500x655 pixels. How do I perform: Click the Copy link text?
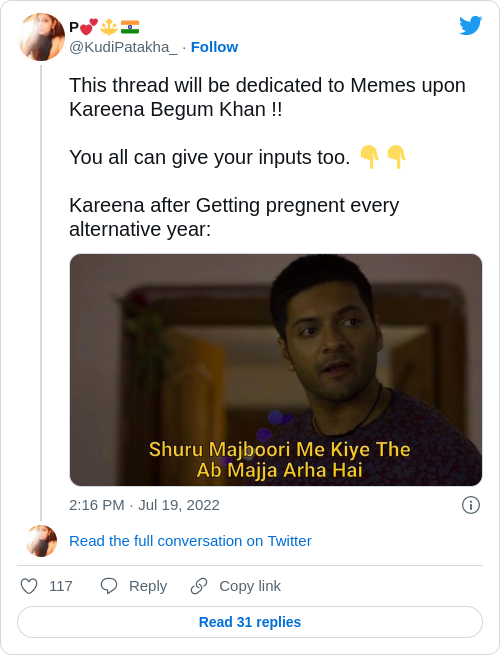(250, 586)
